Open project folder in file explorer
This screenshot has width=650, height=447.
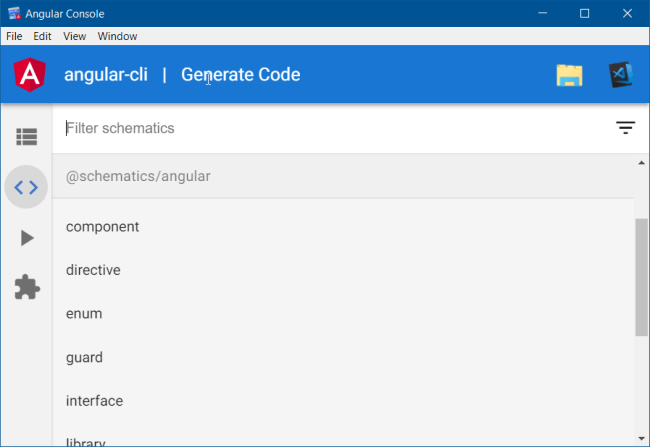coord(569,75)
